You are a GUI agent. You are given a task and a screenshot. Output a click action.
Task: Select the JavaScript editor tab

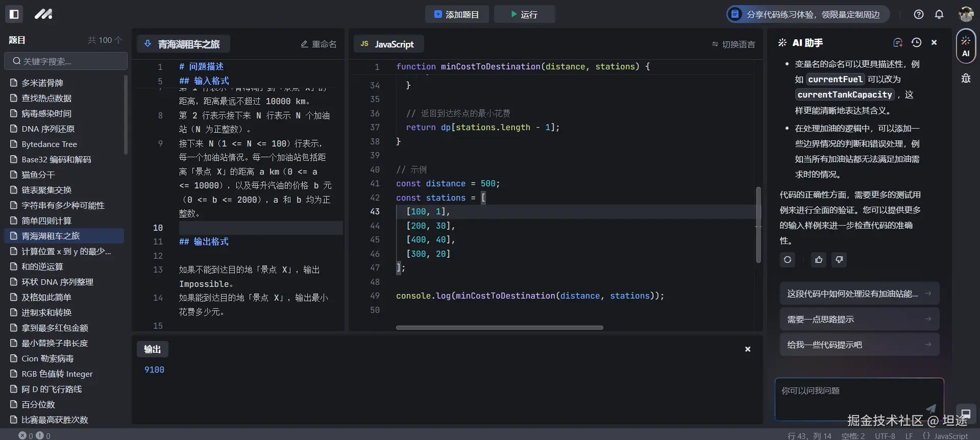pyautogui.click(x=388, y=44)
